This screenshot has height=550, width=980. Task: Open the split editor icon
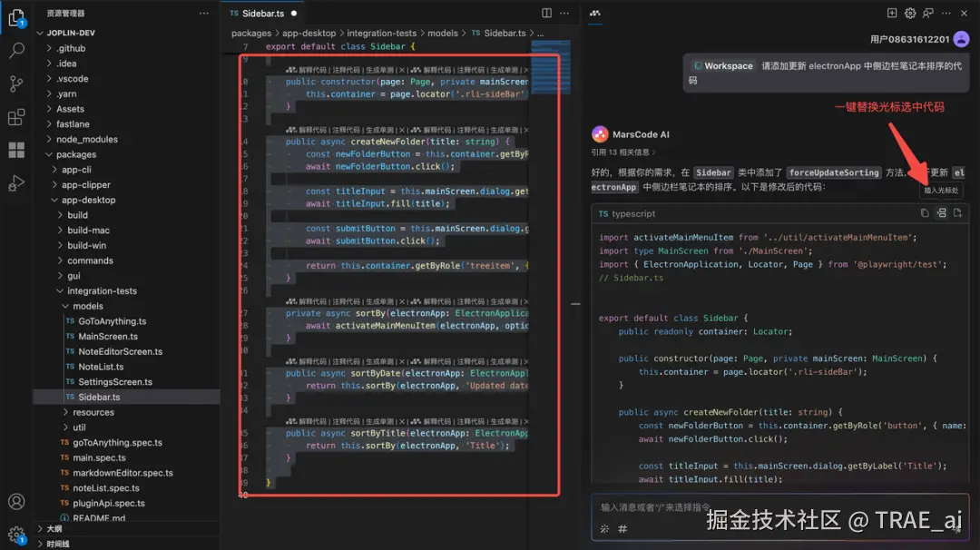(546, 13)
